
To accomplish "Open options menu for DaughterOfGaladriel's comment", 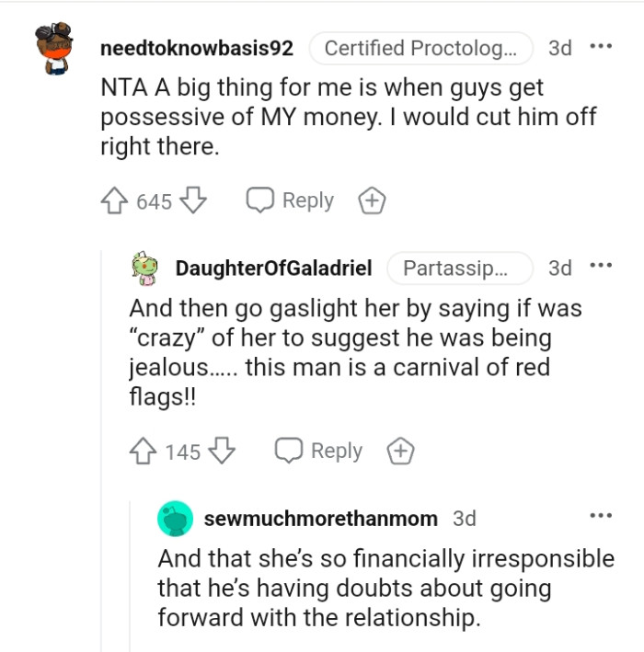I will [600, 268].
